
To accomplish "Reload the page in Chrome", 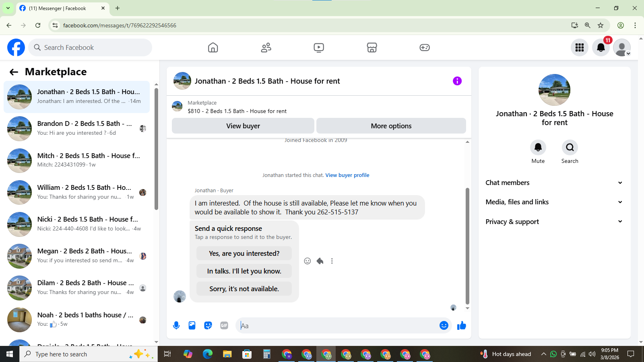I will [38, 25].
